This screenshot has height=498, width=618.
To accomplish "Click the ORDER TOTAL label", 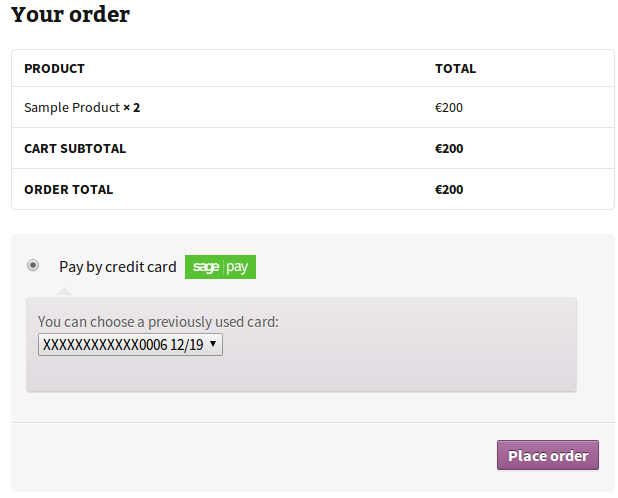I will tap(68, 189).
